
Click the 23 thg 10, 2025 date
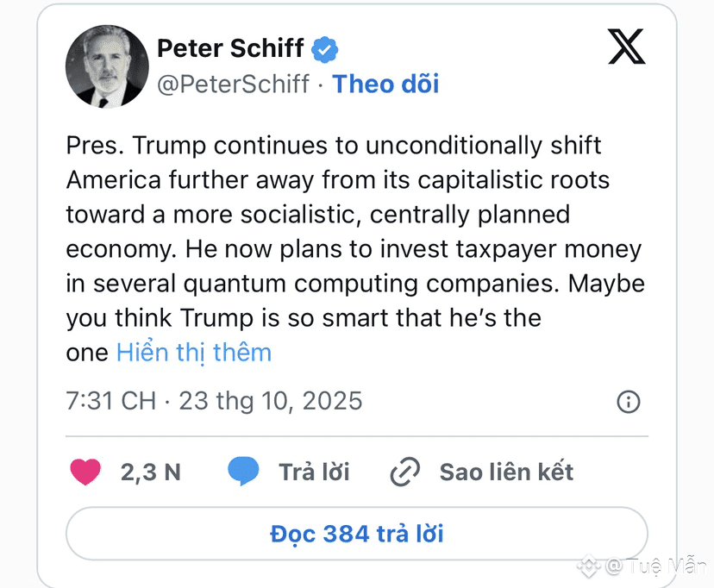(271, 402)
